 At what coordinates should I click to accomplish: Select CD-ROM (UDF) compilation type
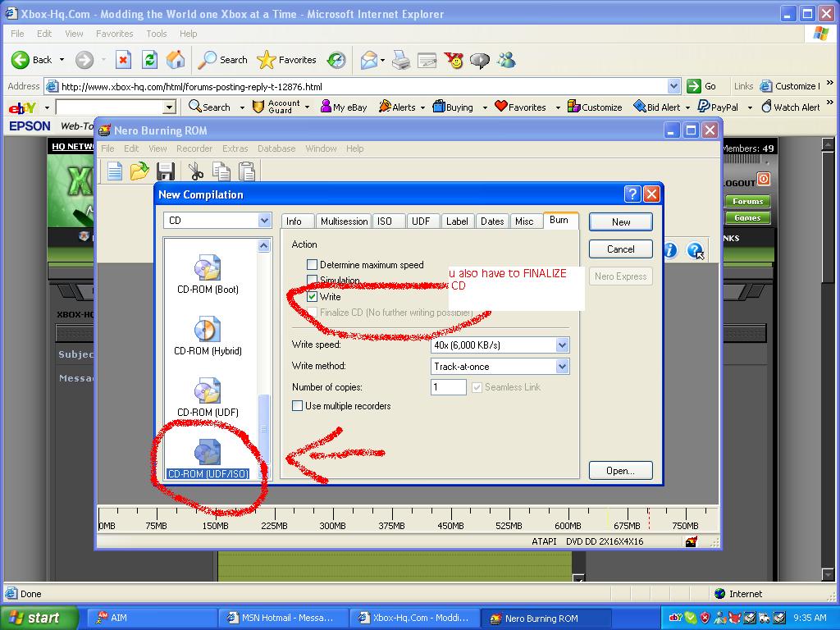(x=208, y=398)
